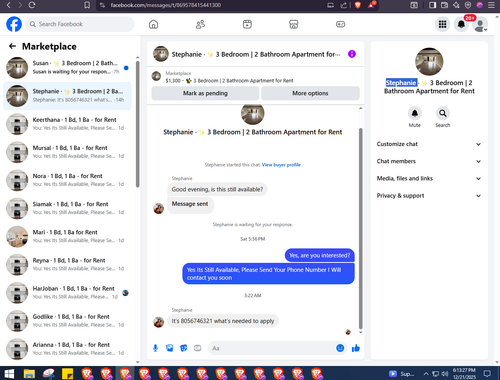Viewport: 500px width, 380px height.
Task: Open Stephanie's conversation in list
Action: (67, 96)
